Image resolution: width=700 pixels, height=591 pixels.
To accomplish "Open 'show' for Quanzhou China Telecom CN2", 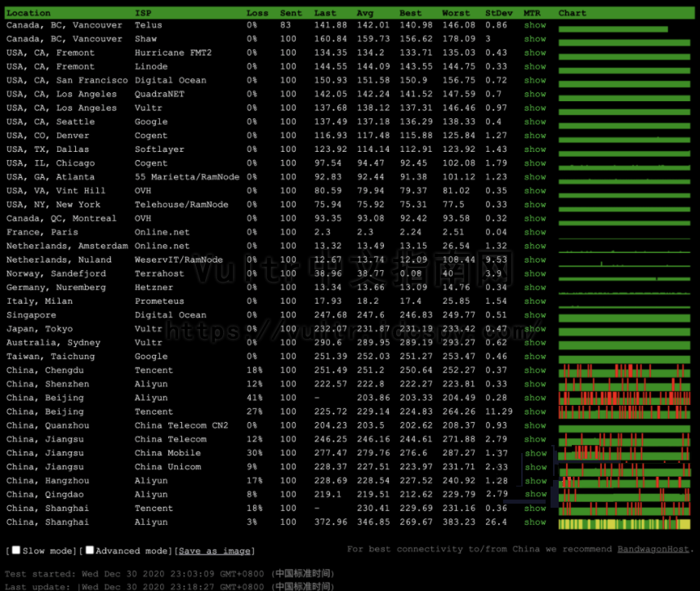I will [x=535, y=426].
